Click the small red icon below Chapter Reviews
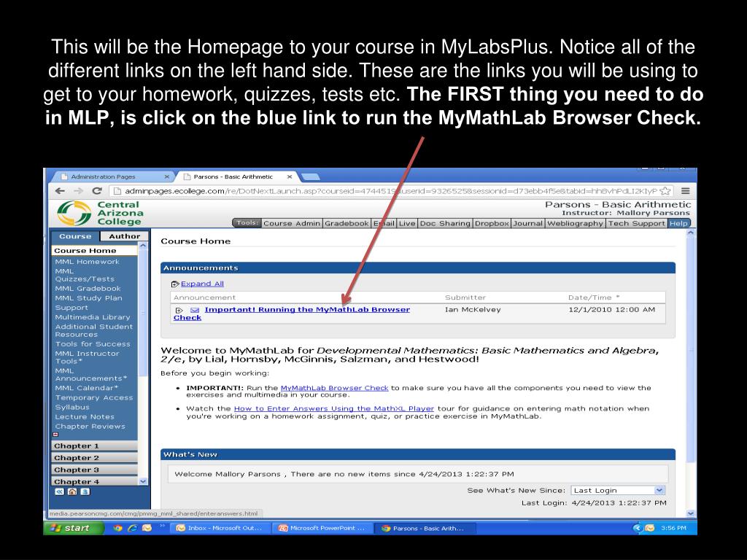Viewport: 747px width, 560px height. pos(55,435)
